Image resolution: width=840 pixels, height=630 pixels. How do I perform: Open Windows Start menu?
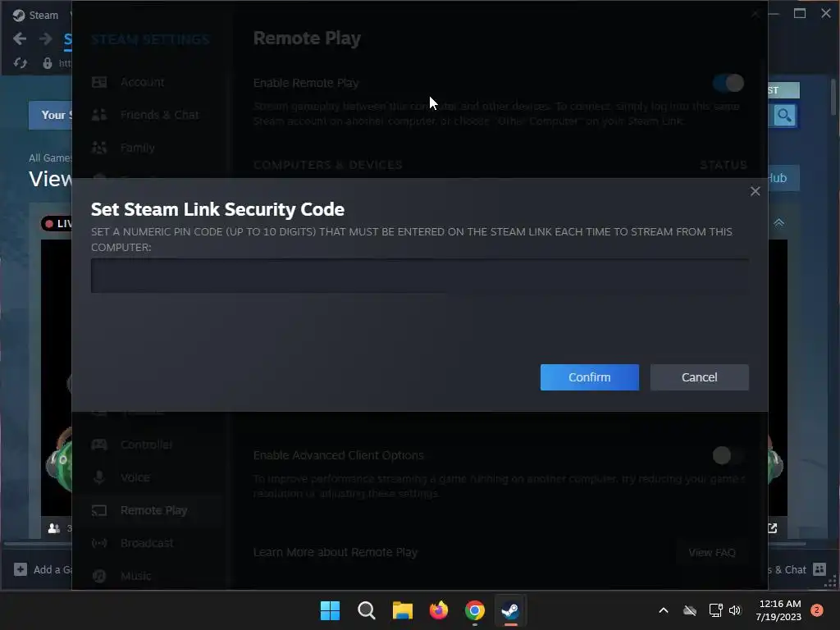coord(330,610)
